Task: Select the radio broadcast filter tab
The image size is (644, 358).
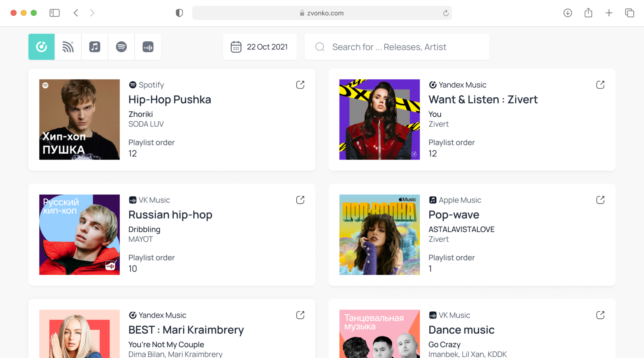Action: (x=68, y=47)
